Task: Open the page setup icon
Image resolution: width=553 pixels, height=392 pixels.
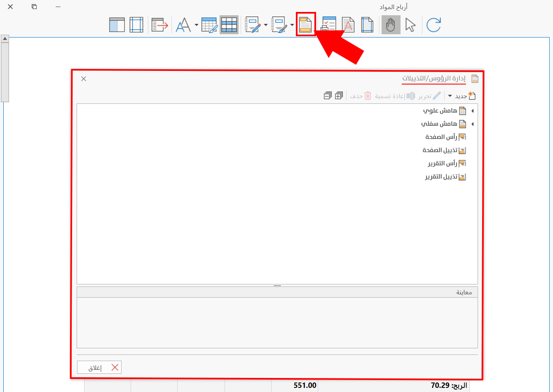Action: 367,25
